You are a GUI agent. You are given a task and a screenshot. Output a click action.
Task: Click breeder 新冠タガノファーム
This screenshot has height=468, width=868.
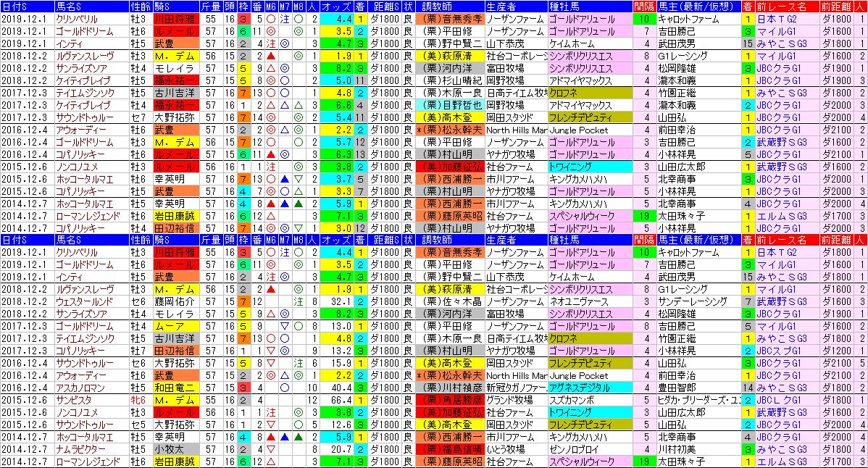click(x=516, y=388)
